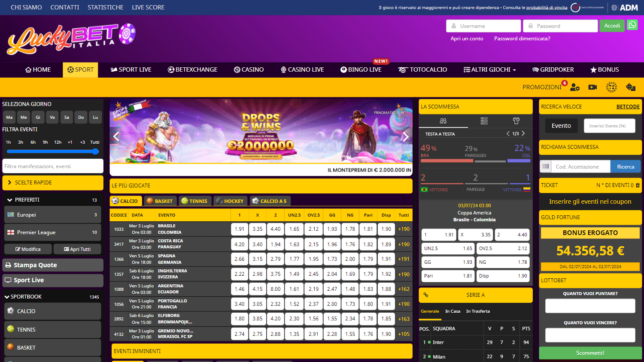Click the blue Ricerca button

point(626,166)
